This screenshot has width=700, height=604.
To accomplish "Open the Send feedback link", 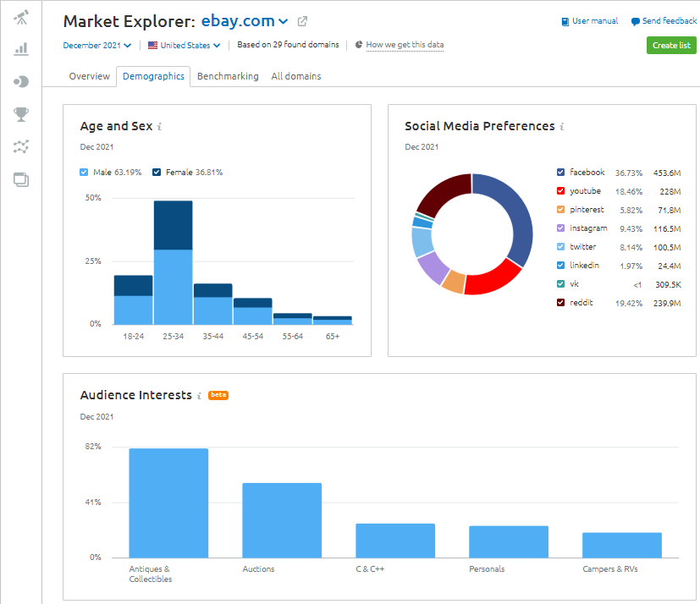I will click(x=670, y=21).
